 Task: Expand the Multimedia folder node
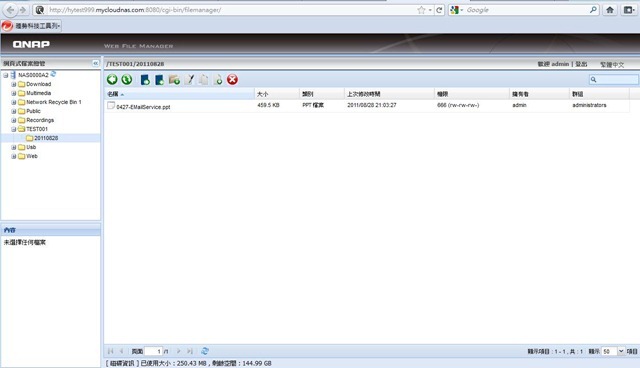pyautogui.click(x=13, y=93)
